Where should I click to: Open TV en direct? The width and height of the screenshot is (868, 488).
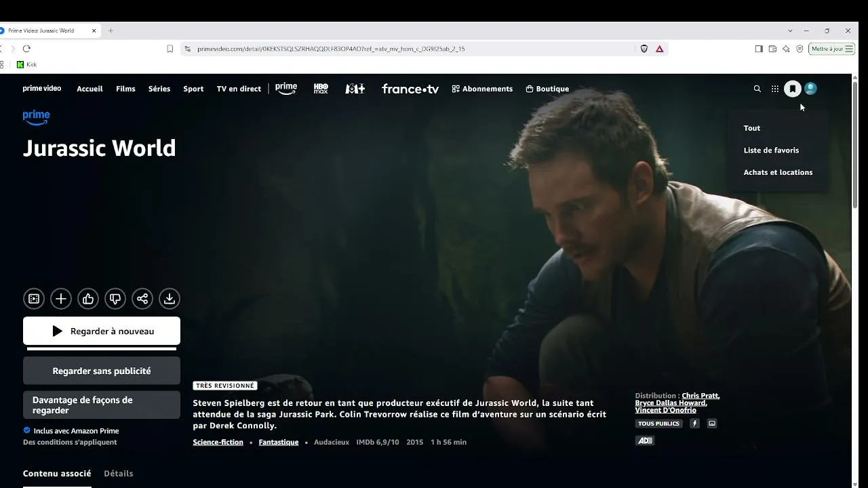click(239, 89)
